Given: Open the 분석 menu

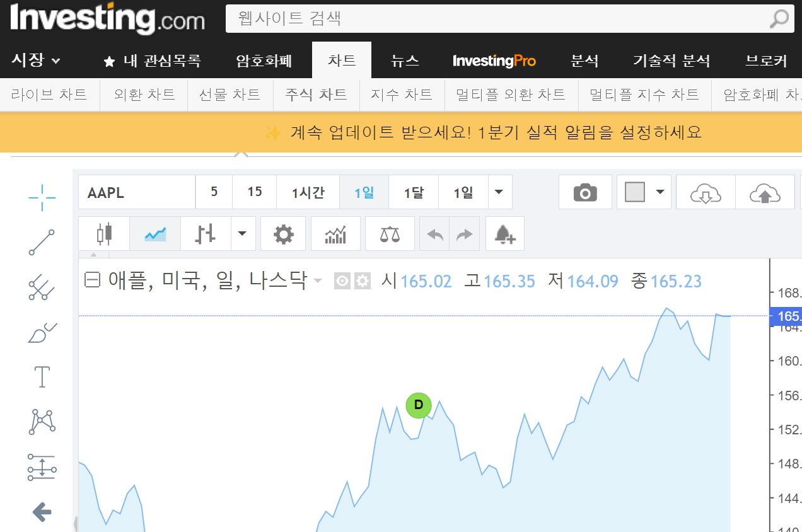Looking at the screenshot, I should pos(584,61).
